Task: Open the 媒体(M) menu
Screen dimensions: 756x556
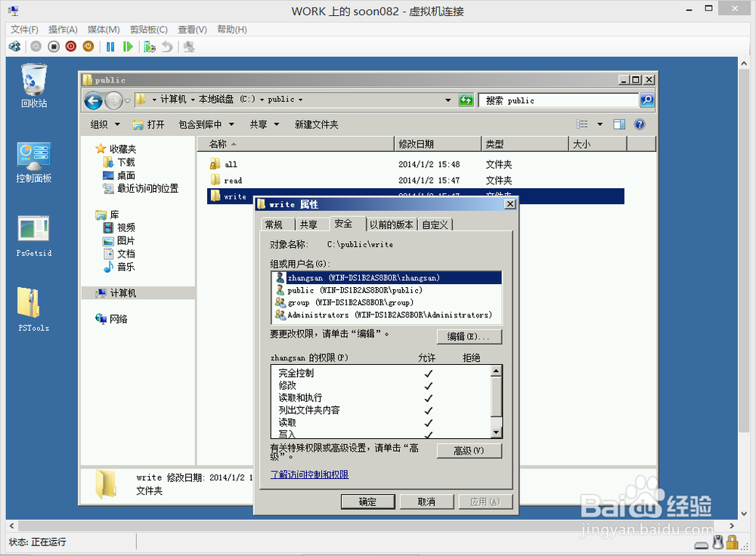Action: tap(104, 29)
